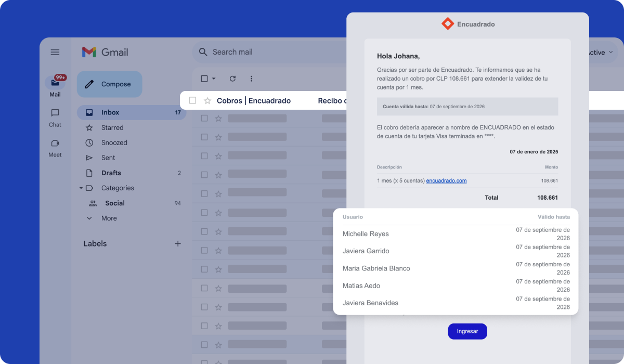Click the Categories label icon
624x364 pixels.
tap(89, 188)
